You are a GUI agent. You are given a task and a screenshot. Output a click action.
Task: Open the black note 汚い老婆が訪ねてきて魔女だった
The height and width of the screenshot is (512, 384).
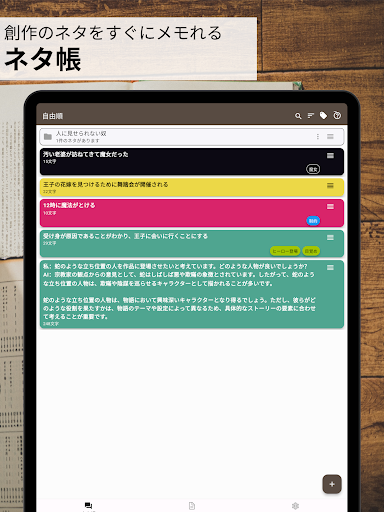(192, 162)
